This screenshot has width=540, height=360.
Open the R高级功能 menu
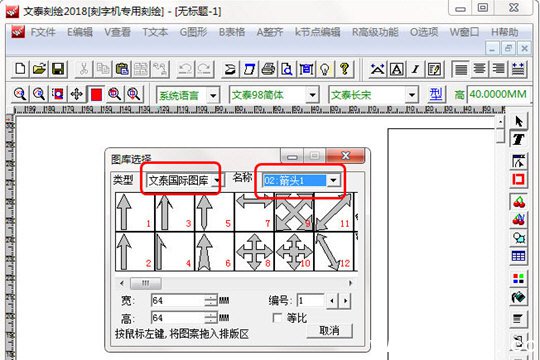[x=375, y=32]
